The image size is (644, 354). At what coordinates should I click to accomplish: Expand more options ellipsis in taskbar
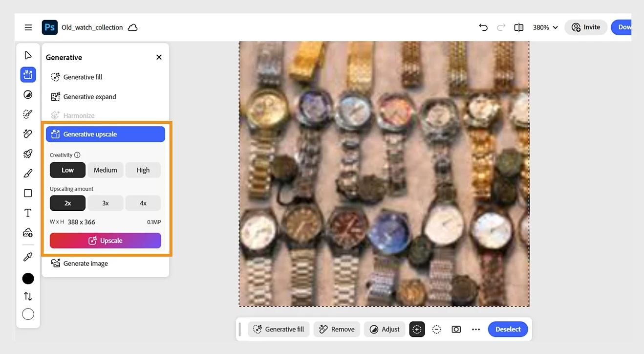(476, 330)
